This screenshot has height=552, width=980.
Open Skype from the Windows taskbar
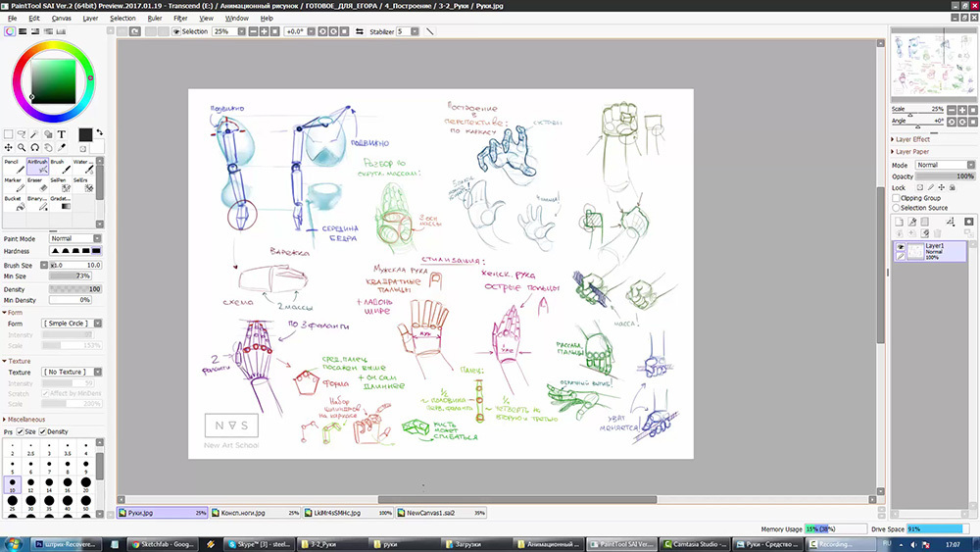click(259, 542)
